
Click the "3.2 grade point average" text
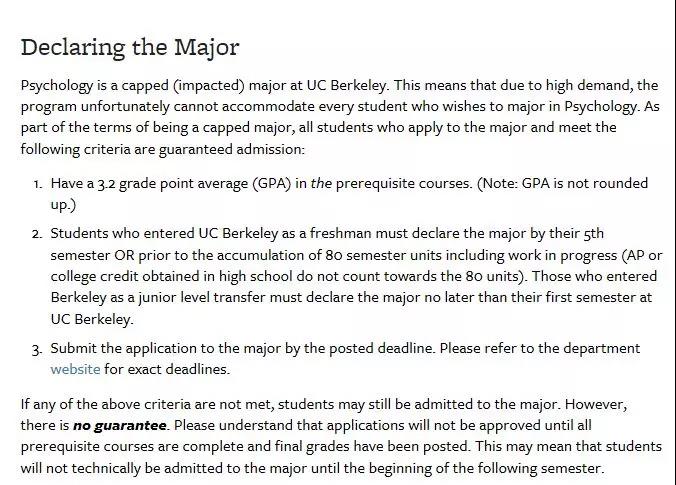click(173, 184)
